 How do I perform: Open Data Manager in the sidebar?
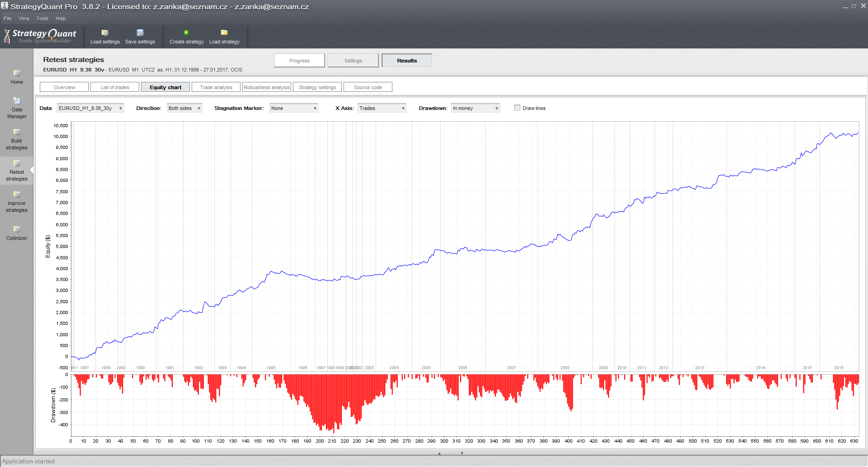pos(17,108)
